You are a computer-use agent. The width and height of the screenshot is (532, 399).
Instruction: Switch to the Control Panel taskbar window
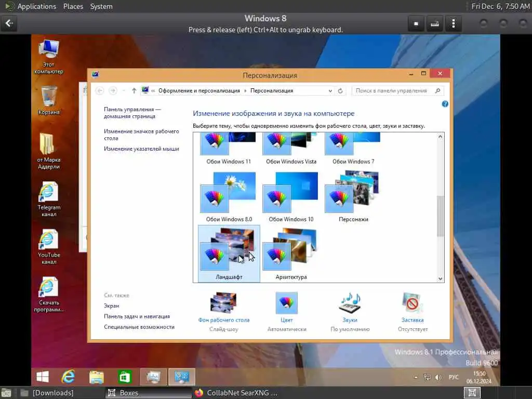tap(181, 377)
